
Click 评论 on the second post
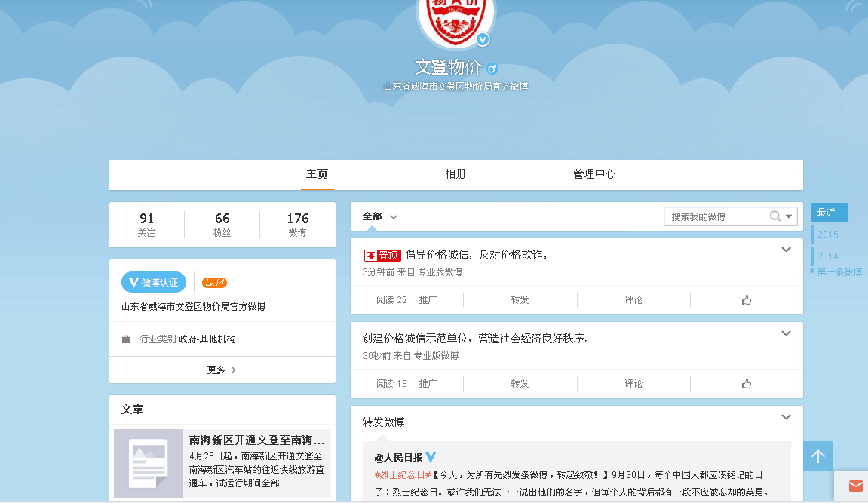click(x=633, y=384)
